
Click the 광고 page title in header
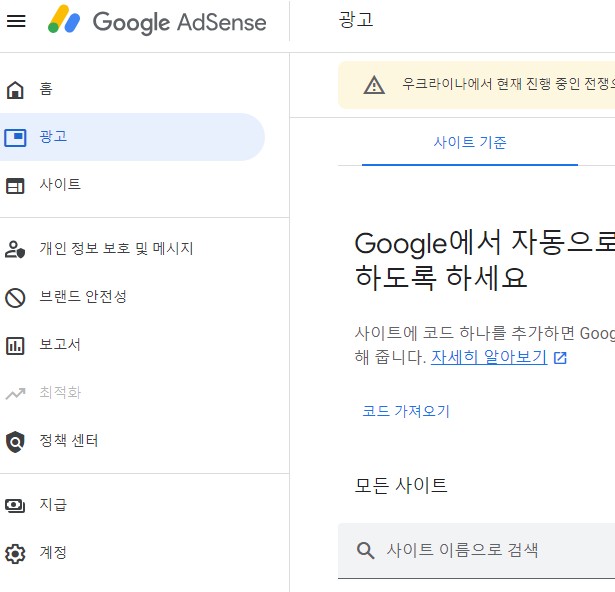click(356, 19)
